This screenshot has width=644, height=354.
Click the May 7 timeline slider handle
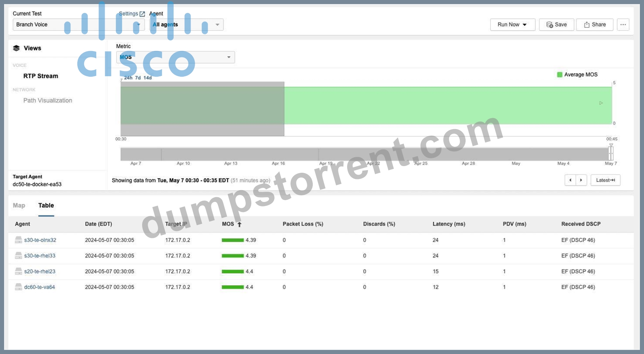[x=611, y=153]
